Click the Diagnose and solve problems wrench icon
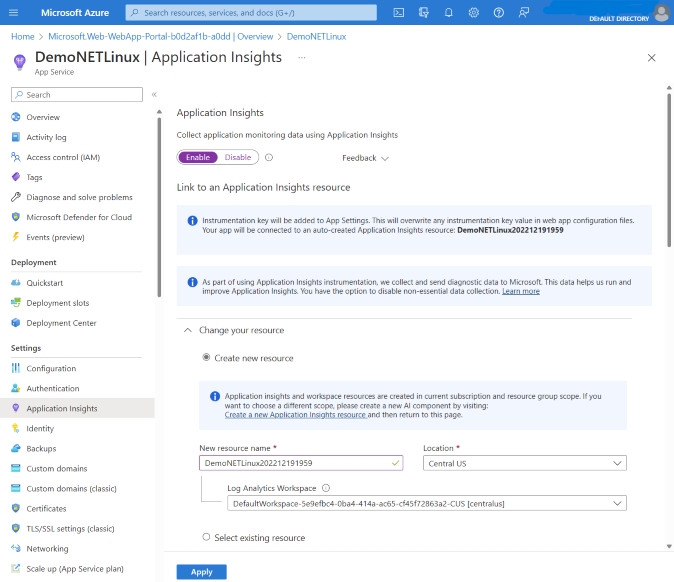 pos(16,197)
